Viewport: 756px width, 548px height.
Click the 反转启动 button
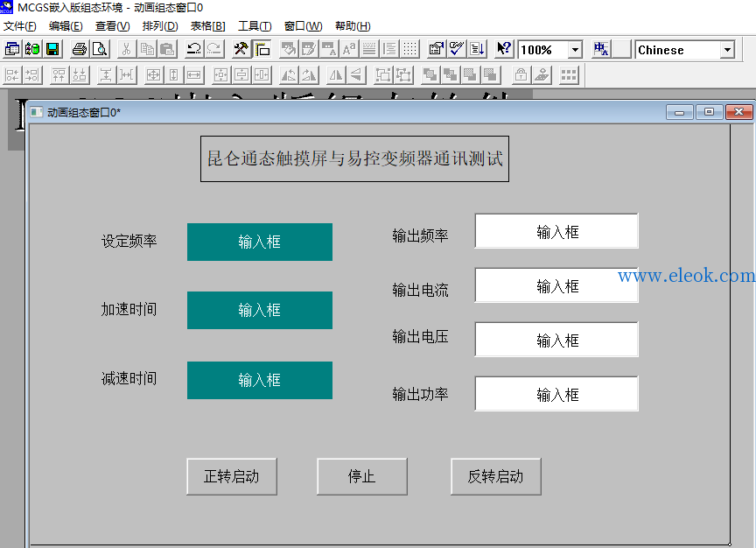tap(496, 476)
